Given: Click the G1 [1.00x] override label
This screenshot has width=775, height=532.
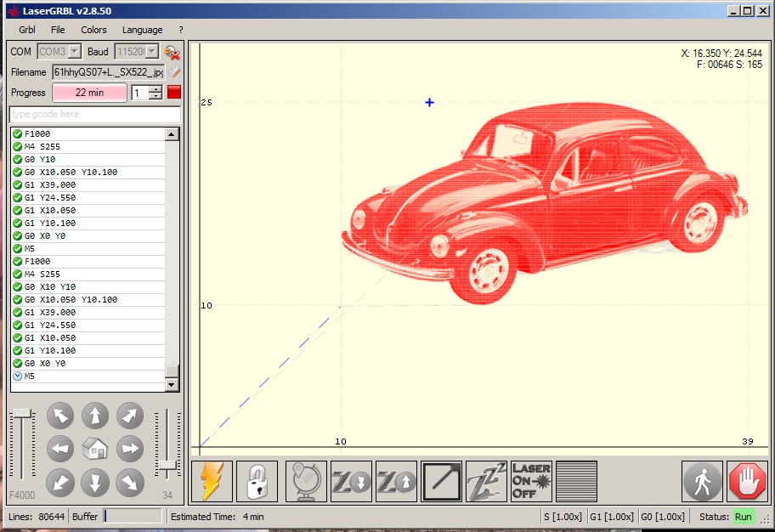Looking at the screenshot, I should [x=611, y=517].
